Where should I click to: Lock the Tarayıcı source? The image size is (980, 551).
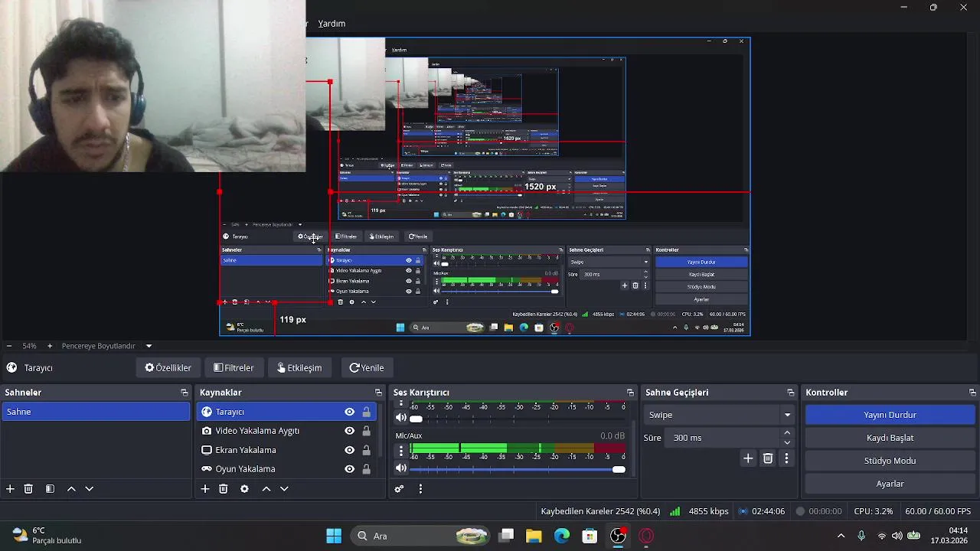(x=366, y=412)
